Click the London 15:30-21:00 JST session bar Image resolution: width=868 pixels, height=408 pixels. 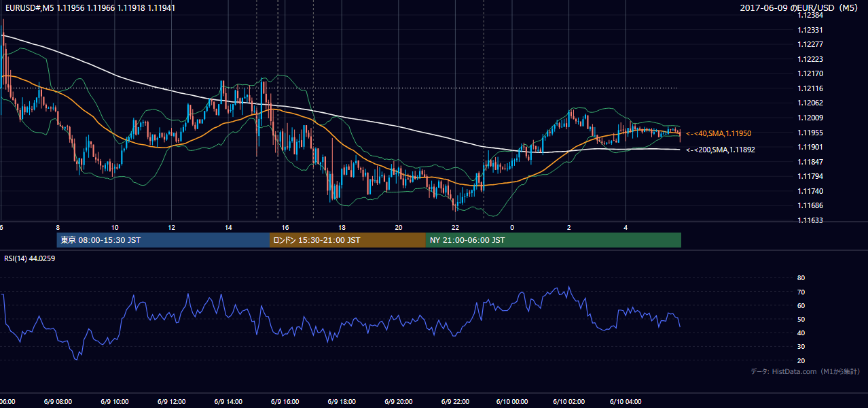pyautogui.click(x=348, y=240)
